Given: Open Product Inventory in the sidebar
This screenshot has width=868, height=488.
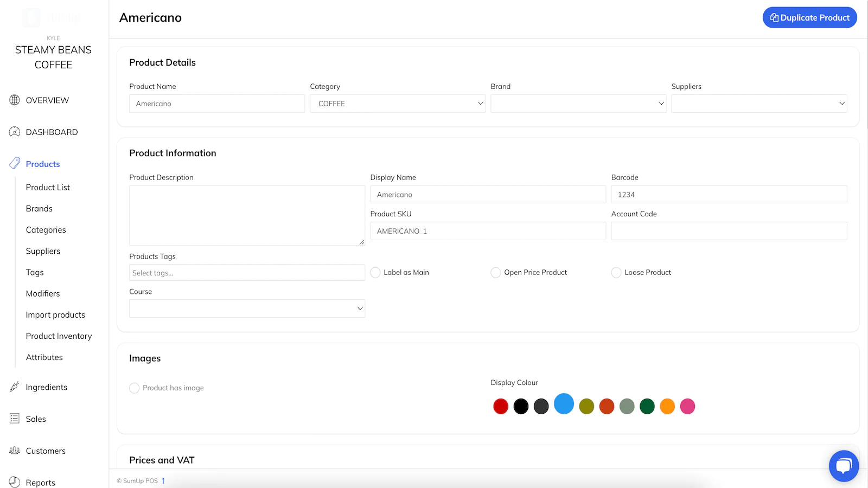Looking at the screenshot, I should pyautogui.click(x=59, y=336).
